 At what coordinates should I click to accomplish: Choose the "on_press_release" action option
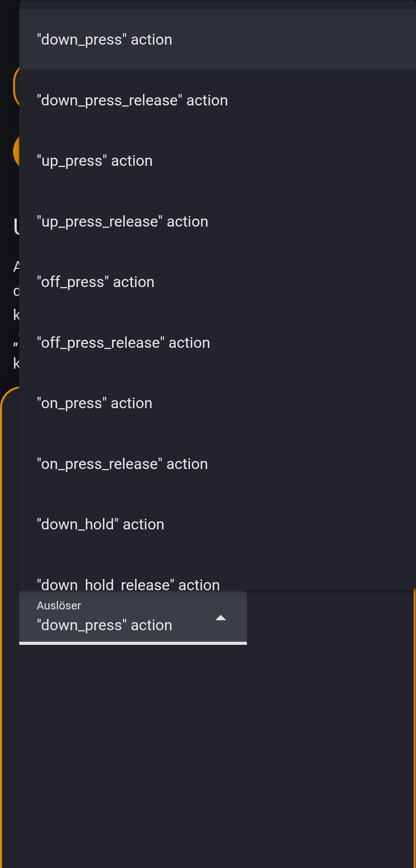pyautogui.click(x=122, y=464)
